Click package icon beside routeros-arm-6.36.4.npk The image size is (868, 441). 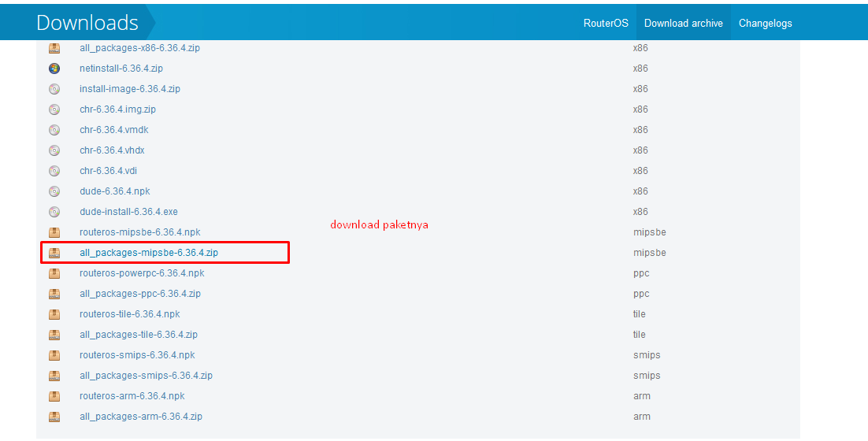coord(54,396)
